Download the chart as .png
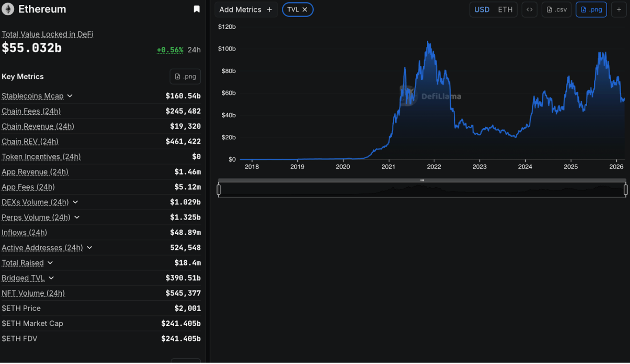 click(x=591, y=9)
